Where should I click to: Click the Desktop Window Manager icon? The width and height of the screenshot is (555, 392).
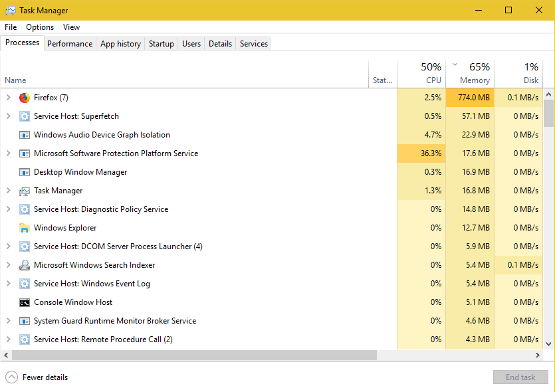point(25,172)
